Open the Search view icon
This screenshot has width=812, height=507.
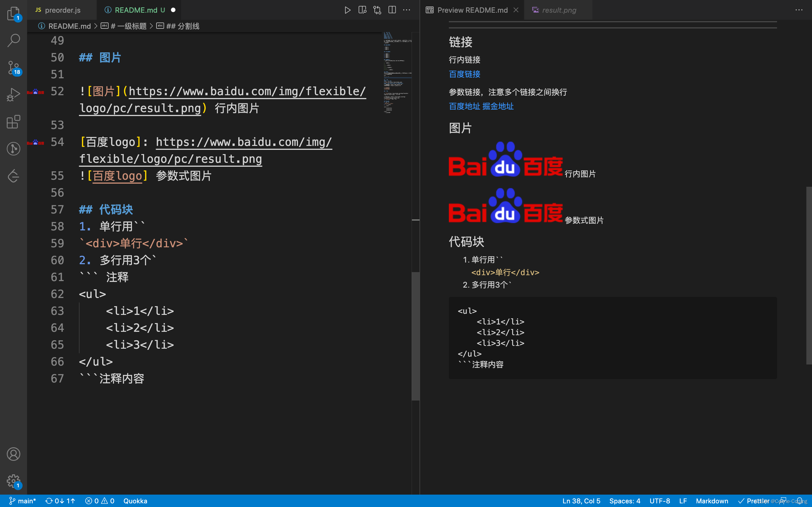click(x=14, y=40)
